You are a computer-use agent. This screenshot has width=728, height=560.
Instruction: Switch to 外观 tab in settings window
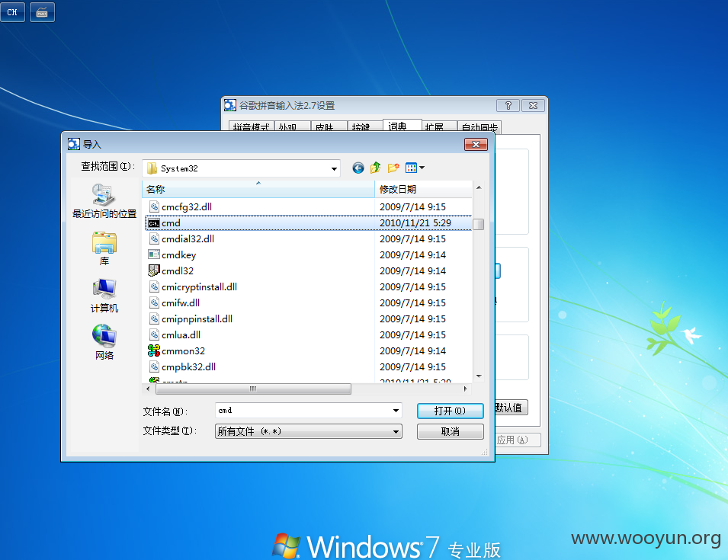[x=293, y=126]
